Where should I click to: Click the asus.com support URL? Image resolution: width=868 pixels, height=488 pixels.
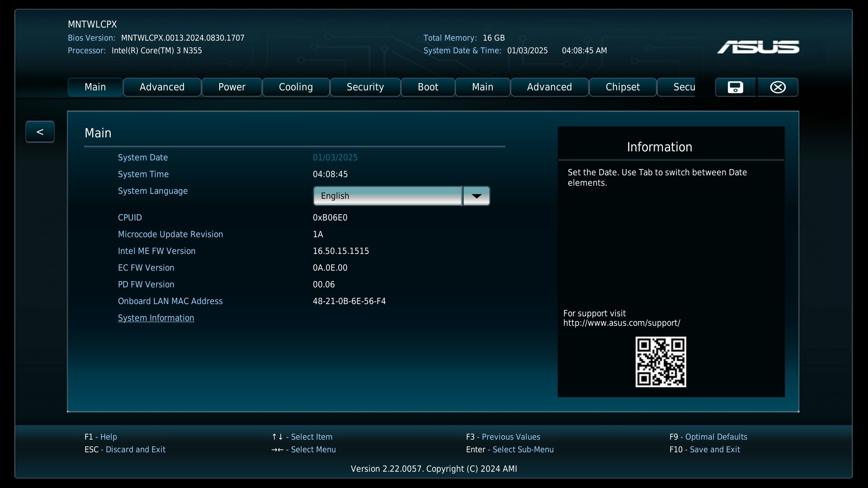622,323
